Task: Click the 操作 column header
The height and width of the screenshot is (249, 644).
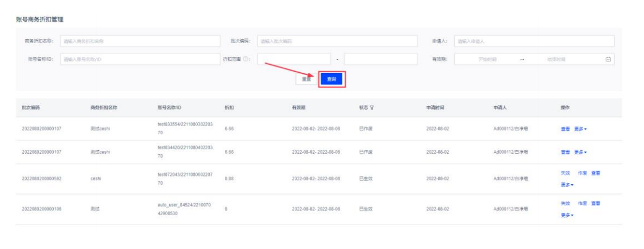Action: coord(565,108)
